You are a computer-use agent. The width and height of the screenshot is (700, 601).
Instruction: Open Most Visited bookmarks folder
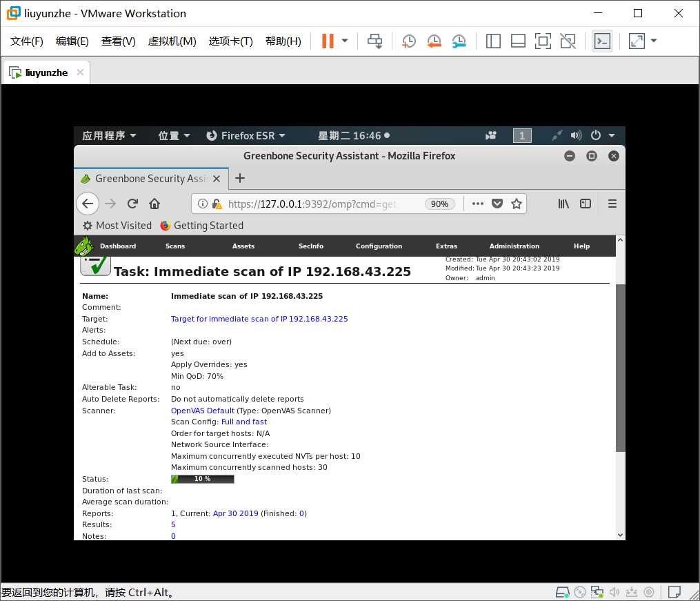pyautogui.click(x=117, y=226)
